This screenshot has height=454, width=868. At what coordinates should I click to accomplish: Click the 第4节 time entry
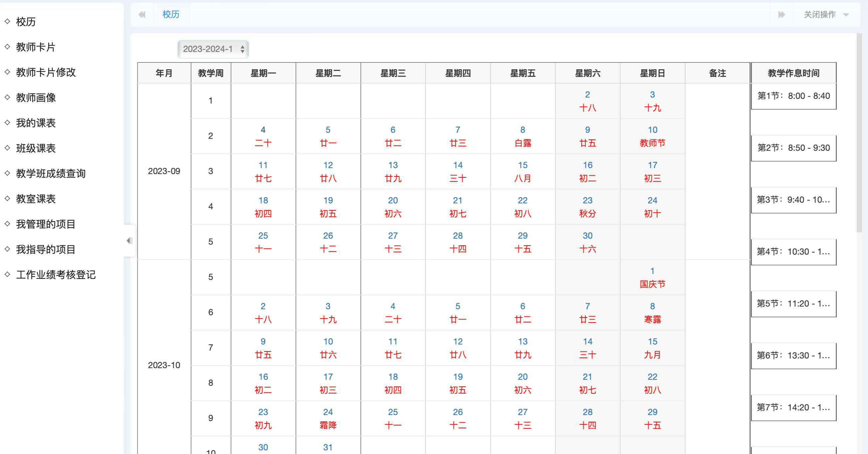point(793,252)
